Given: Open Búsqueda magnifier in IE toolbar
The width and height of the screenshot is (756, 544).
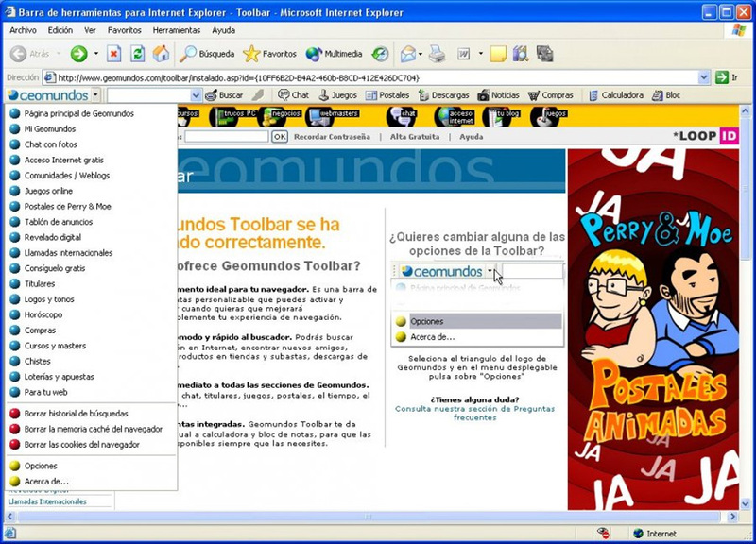Looking at the screenshot, I should click(207, 54).
